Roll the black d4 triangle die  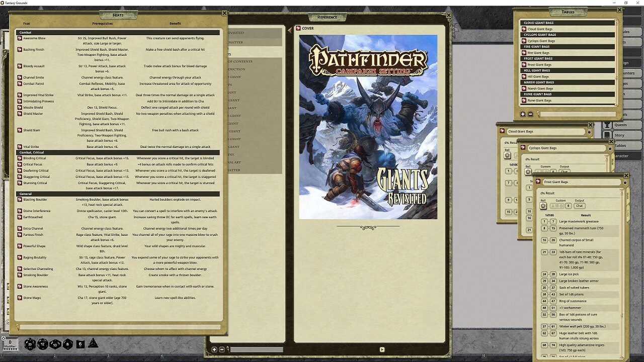pos(93,344)
